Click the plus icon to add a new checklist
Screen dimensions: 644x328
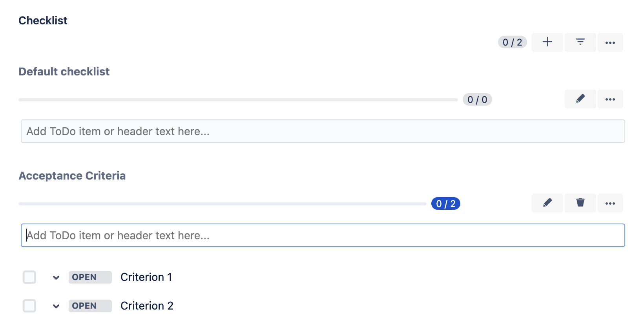click(547, 42)
